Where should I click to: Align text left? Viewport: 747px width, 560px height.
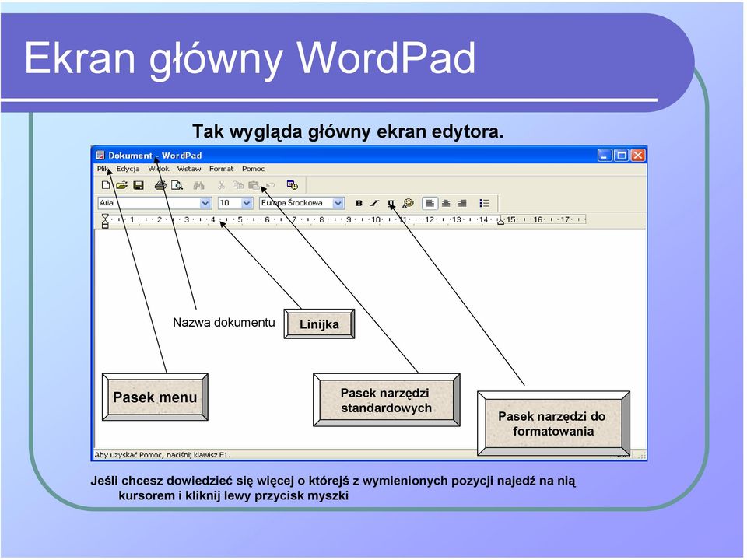pos(430,203)
